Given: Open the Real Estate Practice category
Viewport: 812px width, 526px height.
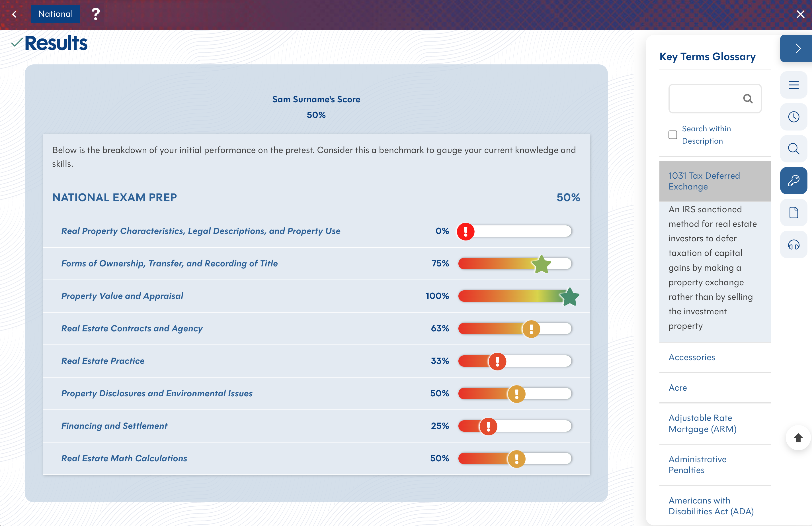Looking at the screenshot, I should point(103,361).
